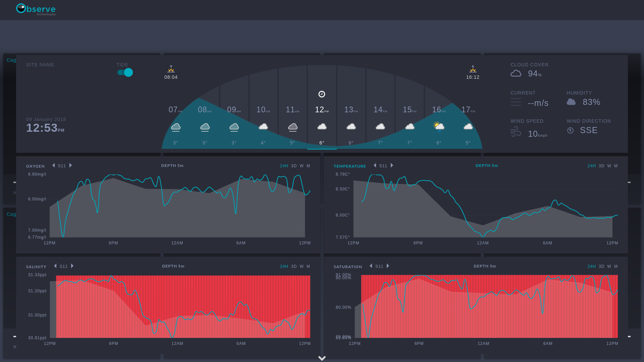This screenshot has width=644, height=362.
Task: Select next sensor in Oxygen chart
Action: [x=70, y=165]
